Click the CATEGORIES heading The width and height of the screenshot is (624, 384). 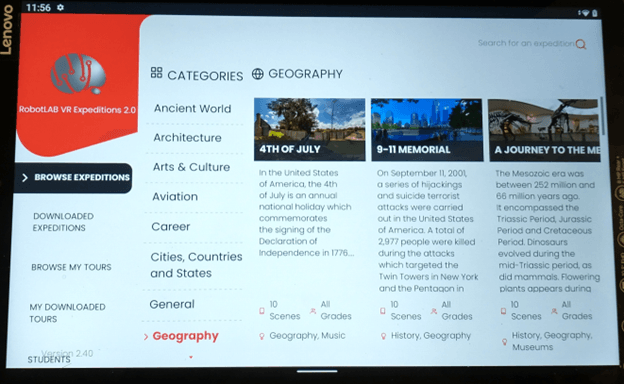pyautogui.click(x=205, y=76)
